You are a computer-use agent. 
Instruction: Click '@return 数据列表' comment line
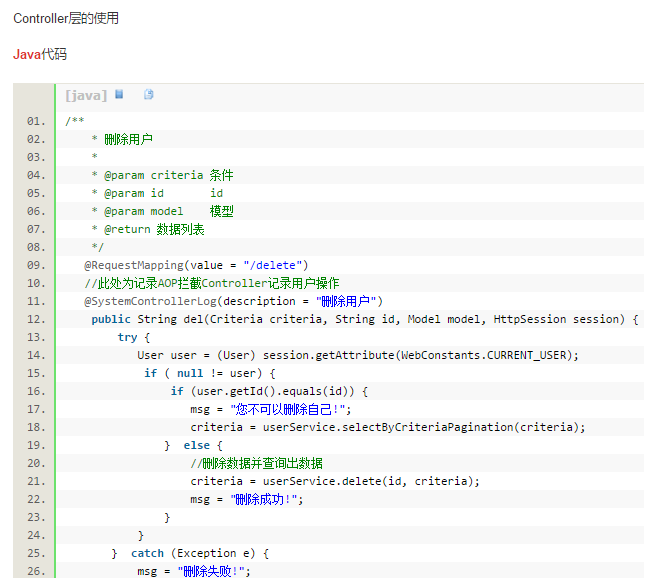pos(148,229)
